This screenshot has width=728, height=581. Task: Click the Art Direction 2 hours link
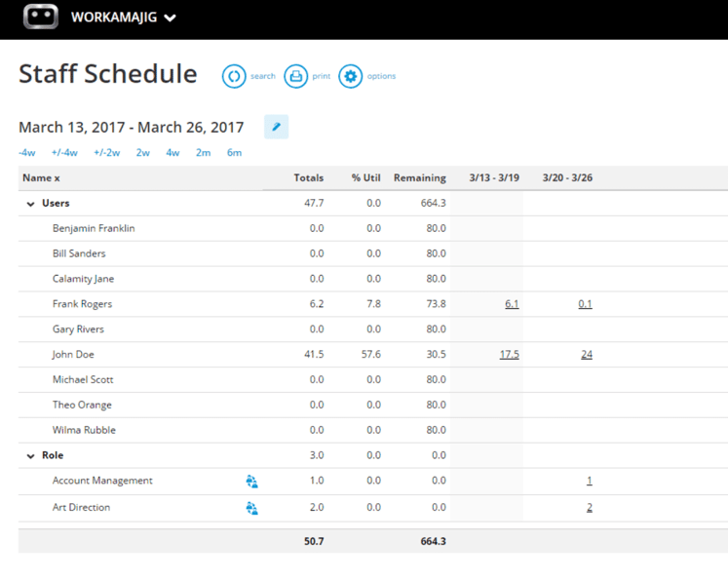tap(590, 507)
